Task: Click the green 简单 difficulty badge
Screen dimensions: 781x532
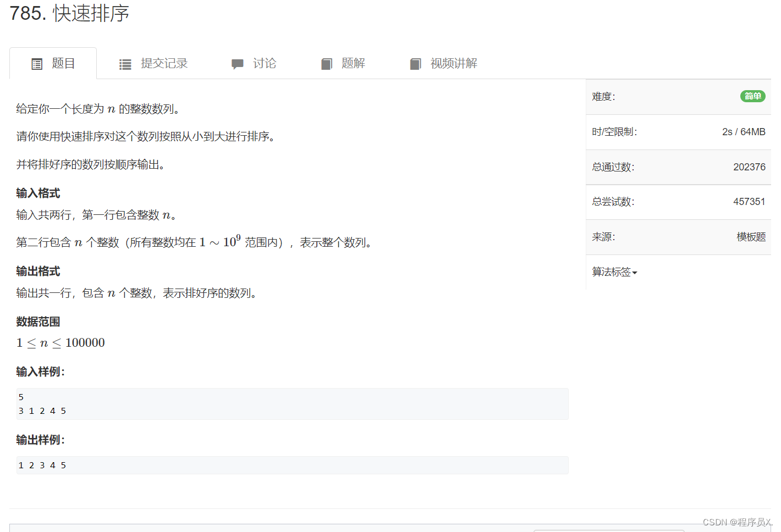Action: [x=752, y=96]
